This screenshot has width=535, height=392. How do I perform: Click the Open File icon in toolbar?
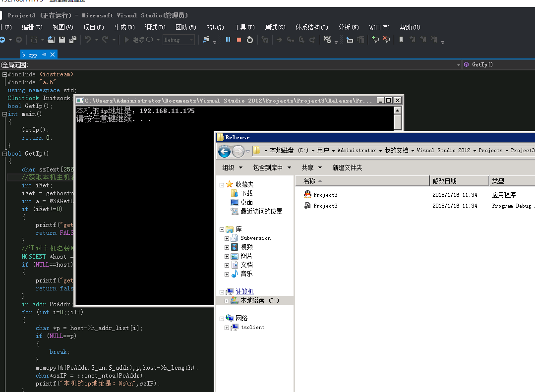(x=51, y=40)
